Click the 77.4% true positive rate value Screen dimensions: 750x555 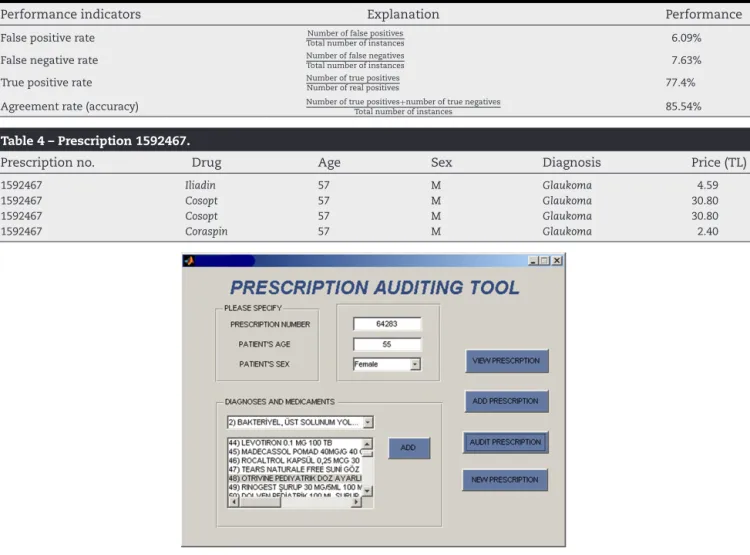pos(680,83)
